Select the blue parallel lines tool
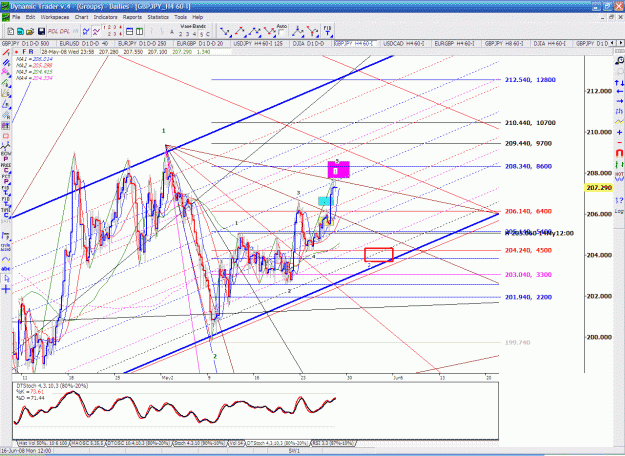 pos(6,63)
